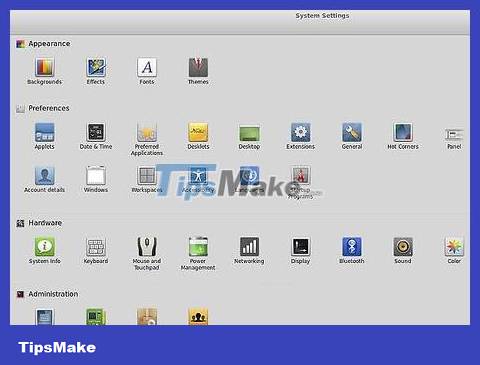Open the Windows preferences icon
Image resolution: width=480 pixels, height=365 pixels.
(96, 175)
